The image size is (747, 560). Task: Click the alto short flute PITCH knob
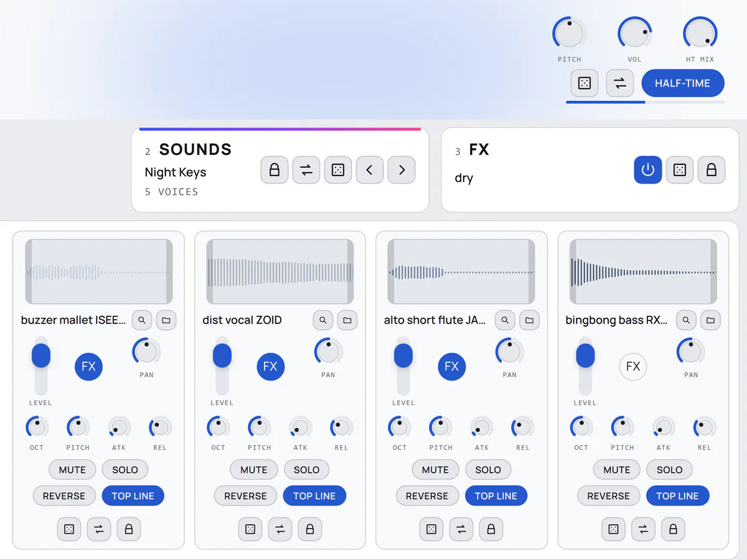pos(441,427)
